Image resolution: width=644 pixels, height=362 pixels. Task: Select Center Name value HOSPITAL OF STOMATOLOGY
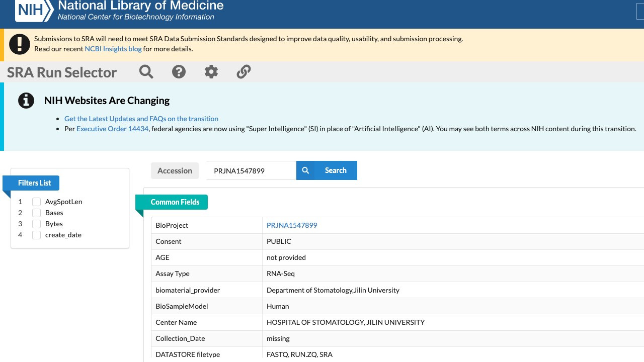tap(346, 322)
